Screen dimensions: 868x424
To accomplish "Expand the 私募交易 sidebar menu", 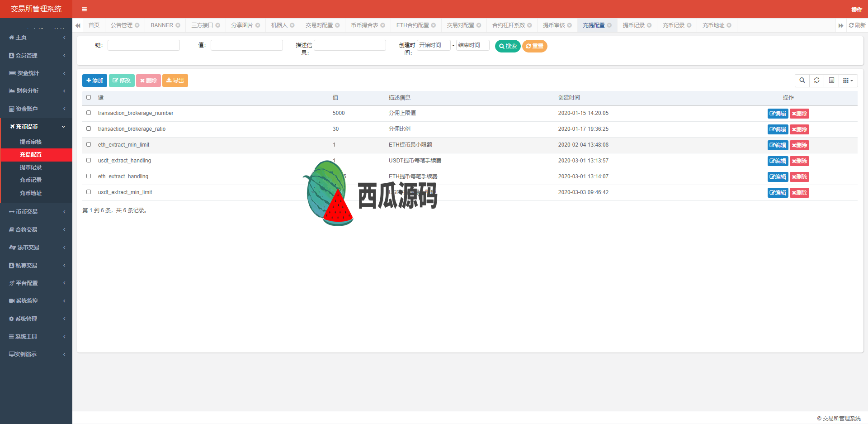I will pos(36,265).
